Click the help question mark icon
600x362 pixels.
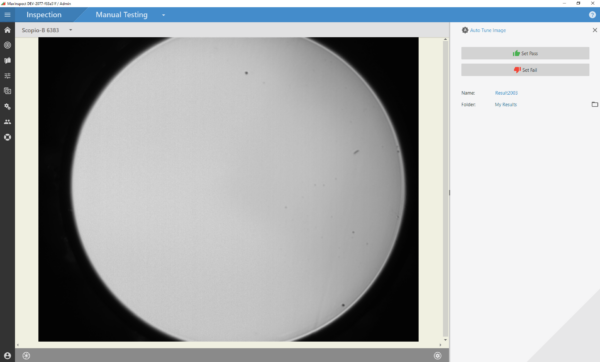(592, 15)
